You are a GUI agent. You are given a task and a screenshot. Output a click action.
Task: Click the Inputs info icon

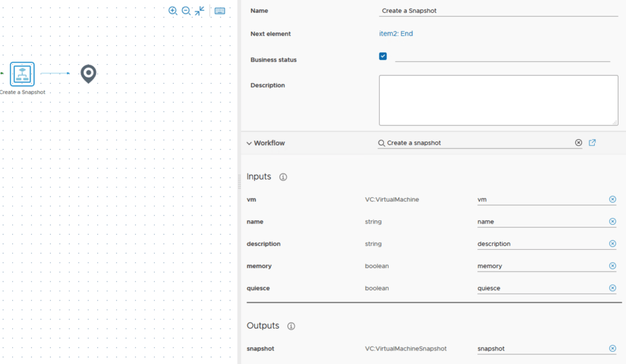[283, 177]
